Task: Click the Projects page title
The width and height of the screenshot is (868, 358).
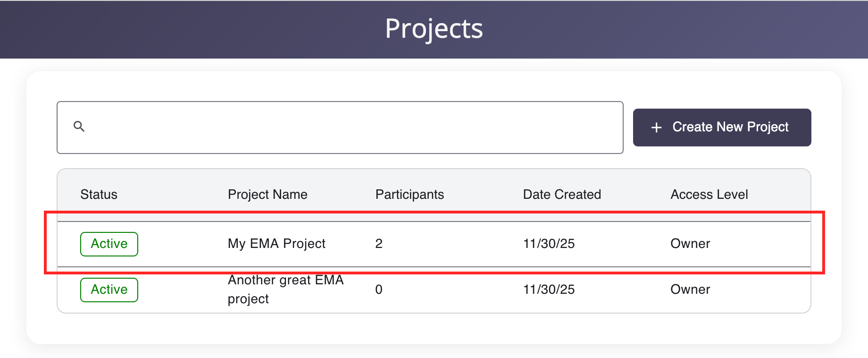Action: point(434,28)
